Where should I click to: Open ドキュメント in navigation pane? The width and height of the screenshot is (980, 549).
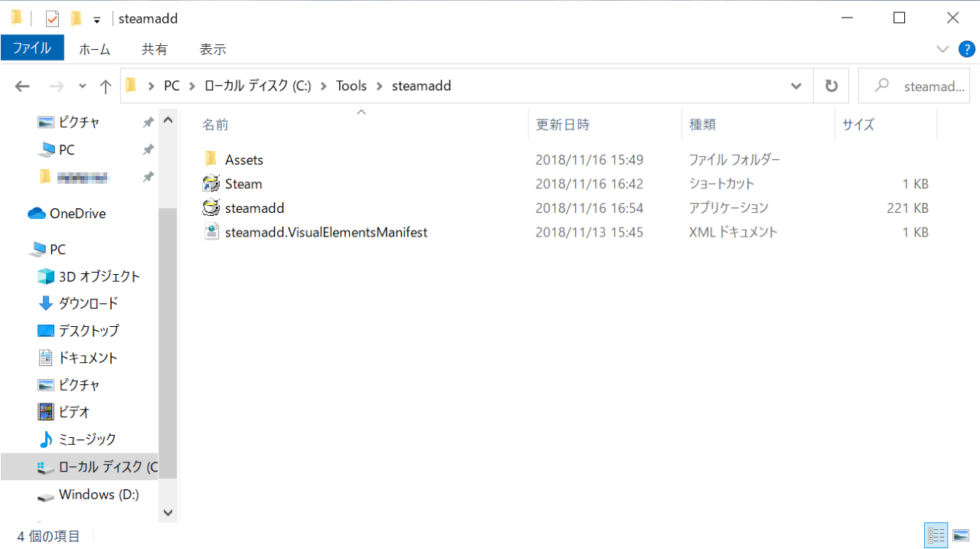pyautogui.click(x=88, y=358)
